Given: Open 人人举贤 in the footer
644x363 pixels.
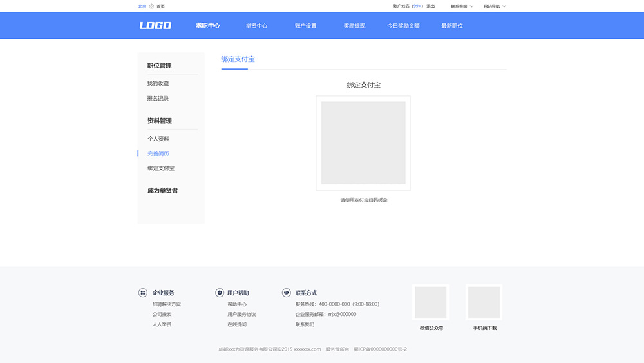Looking at the screenshot, I should (x=162, y=324).
